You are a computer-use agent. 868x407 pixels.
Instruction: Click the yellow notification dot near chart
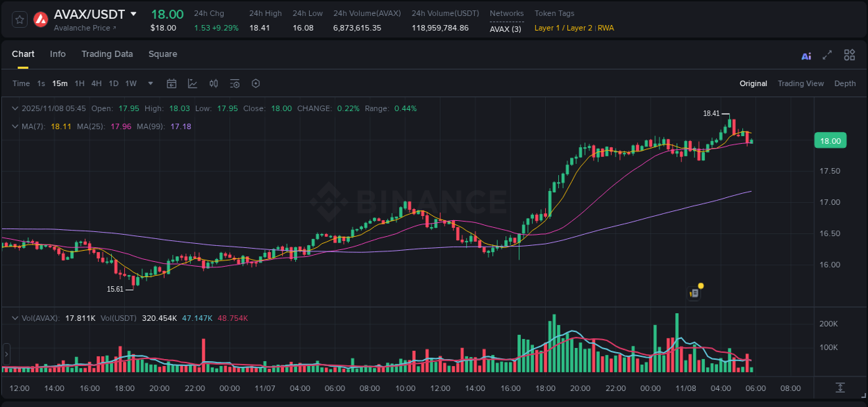pos(700,285)
